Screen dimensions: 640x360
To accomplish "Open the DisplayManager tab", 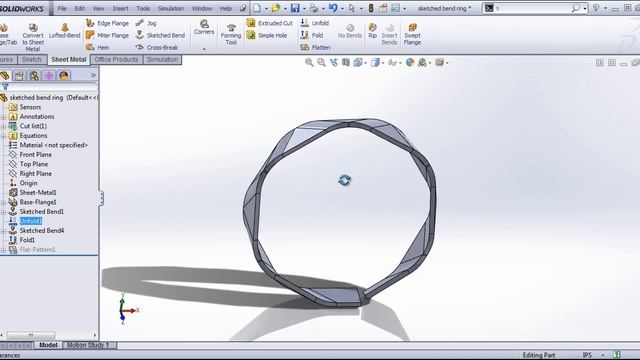I will [64, 76].
